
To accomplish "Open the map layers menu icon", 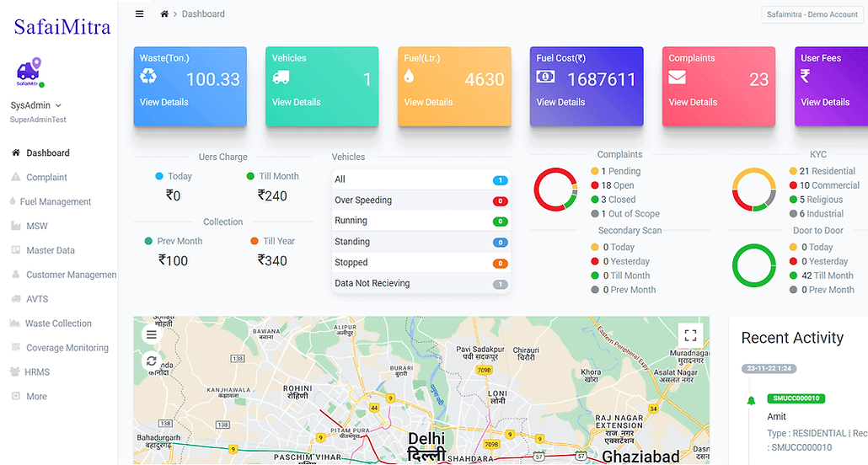I will [151, 334].
